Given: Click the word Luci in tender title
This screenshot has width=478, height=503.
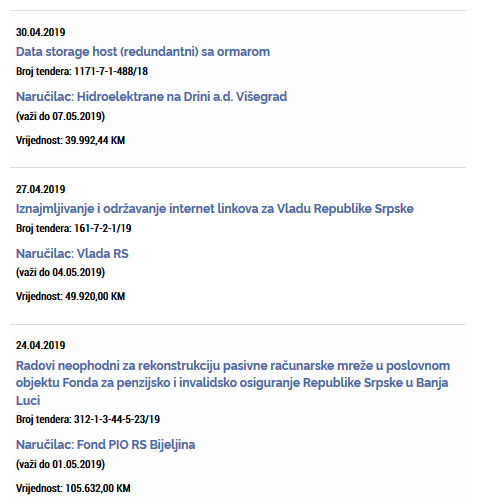Looking at the screenshot, I should (x=28, y=400).
